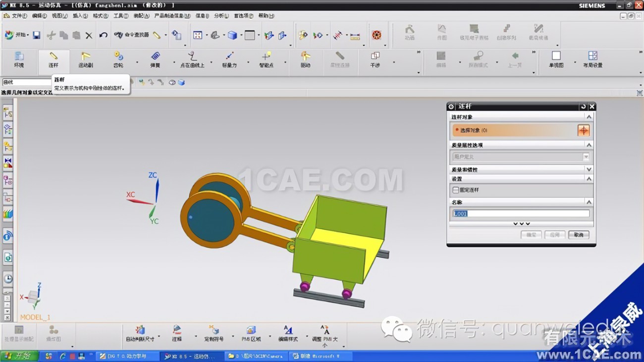Click the 取消 (Cancel) button in dialog
The image size is (644, 362).
(579, 235)
